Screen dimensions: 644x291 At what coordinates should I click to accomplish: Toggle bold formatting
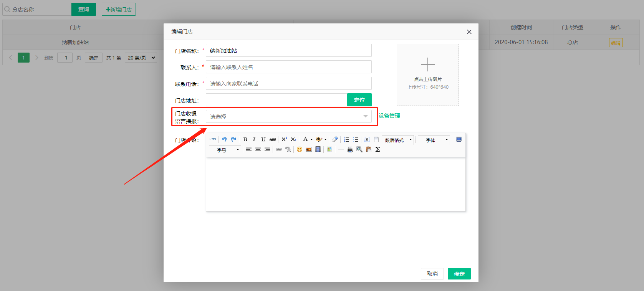pos(245,139)
